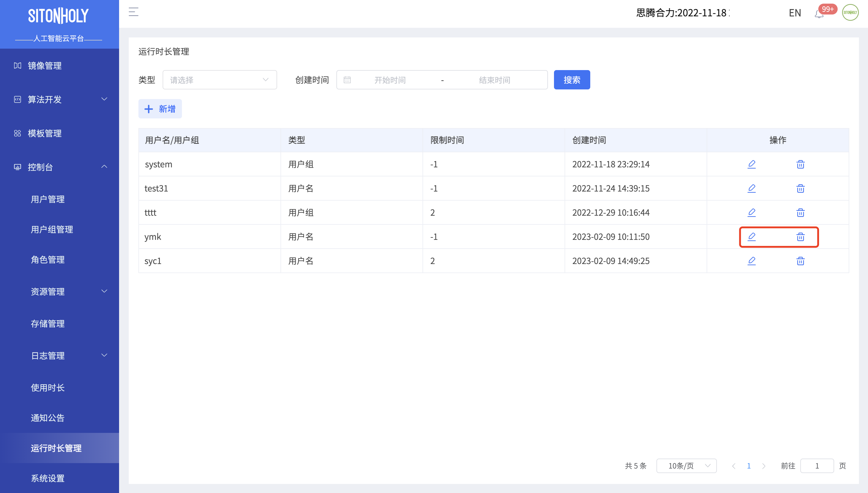Click the 用户名/用户组 column header
The image size is (868, 493).
(172, 140)
